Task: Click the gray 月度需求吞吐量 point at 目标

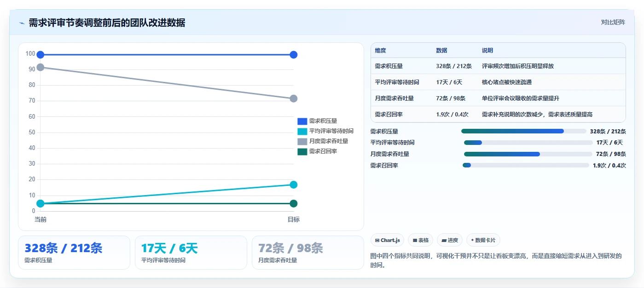Action: click(294, 98)
